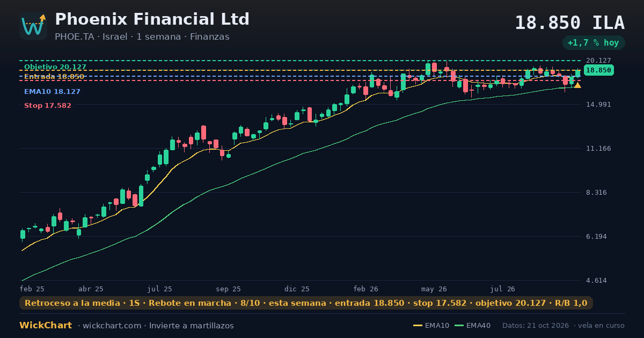
Task: Click the EMA10 18.127 label
Action: (x=52, y=92)
